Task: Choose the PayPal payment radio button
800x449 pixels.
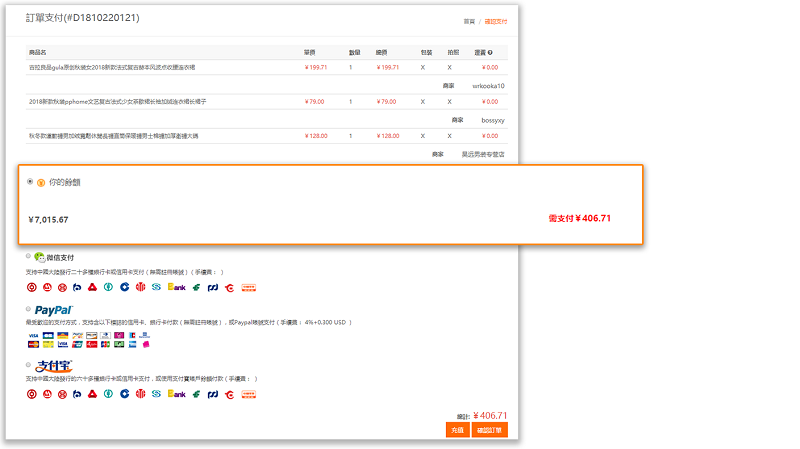Action: tap(28, 310)
